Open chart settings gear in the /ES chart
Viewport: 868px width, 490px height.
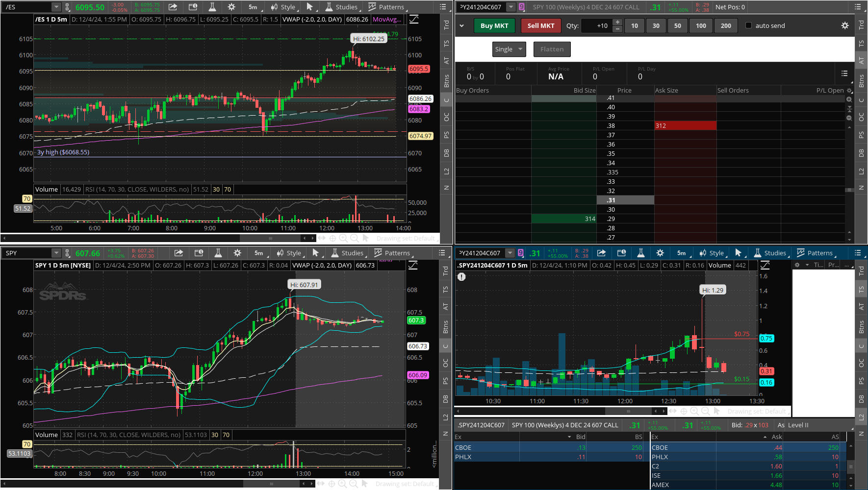pyautogui.click(x=231, y=7)
